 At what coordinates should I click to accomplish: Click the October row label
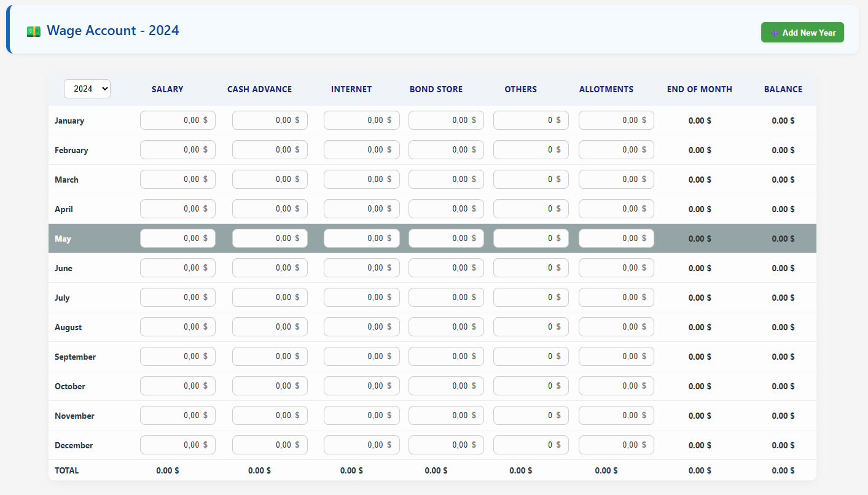[70, 386]
